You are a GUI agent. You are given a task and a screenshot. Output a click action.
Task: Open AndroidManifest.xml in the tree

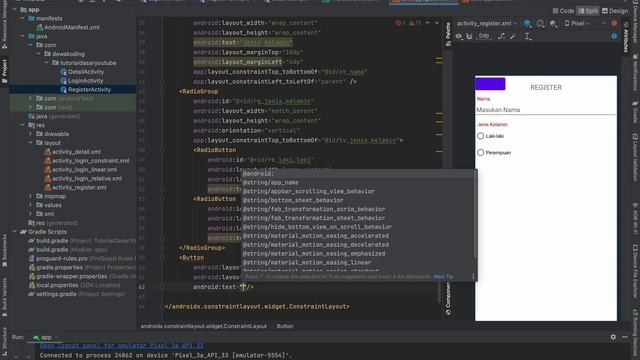(68, 27)
